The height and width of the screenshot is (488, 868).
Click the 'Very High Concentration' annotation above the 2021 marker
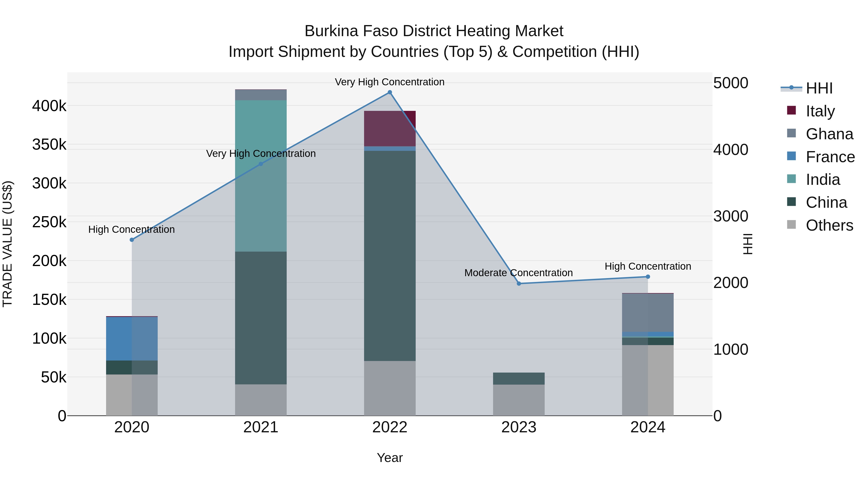pyautogui.click(x=261, y=154)
